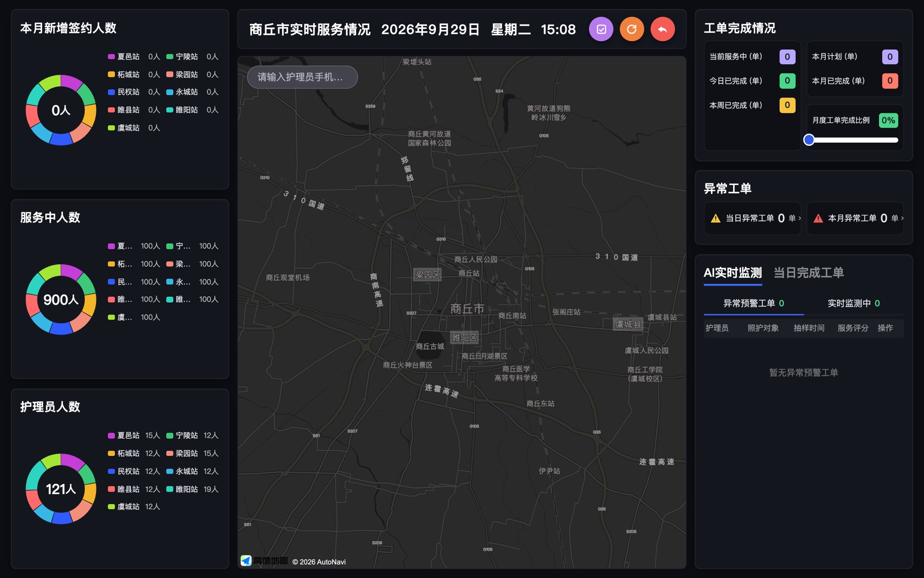Toggle 睢阳站 legend in 护理员人数 chart
This screenshot has width=924, height=578.
[182, 489]
